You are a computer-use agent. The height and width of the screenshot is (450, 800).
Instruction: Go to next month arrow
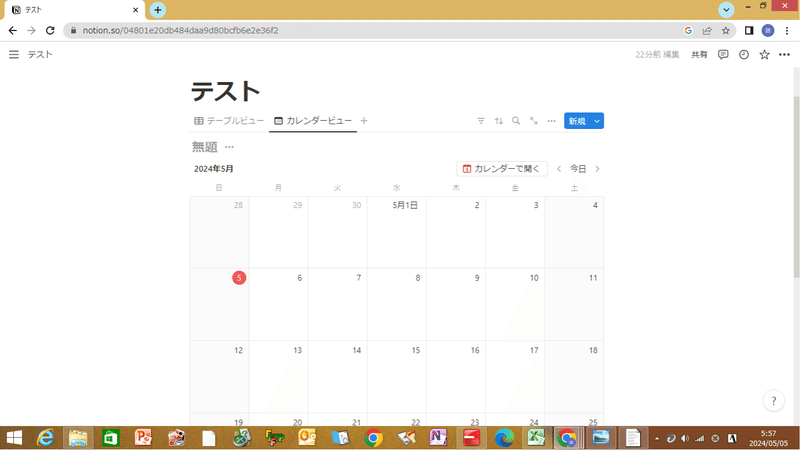point(597,169)
